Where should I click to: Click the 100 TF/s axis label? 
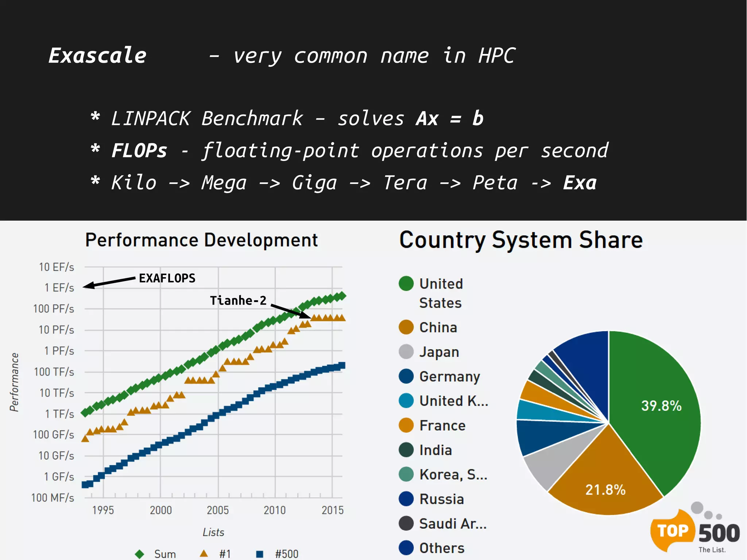click(54, 372)
